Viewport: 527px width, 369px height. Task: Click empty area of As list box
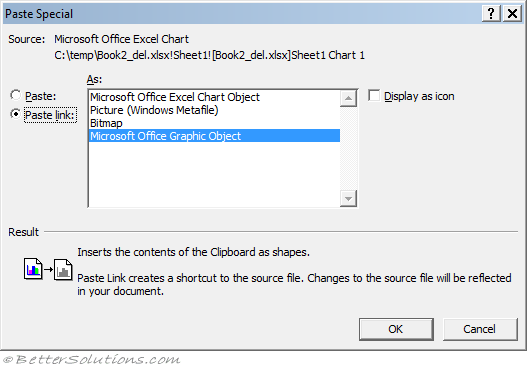coord(214,174)
